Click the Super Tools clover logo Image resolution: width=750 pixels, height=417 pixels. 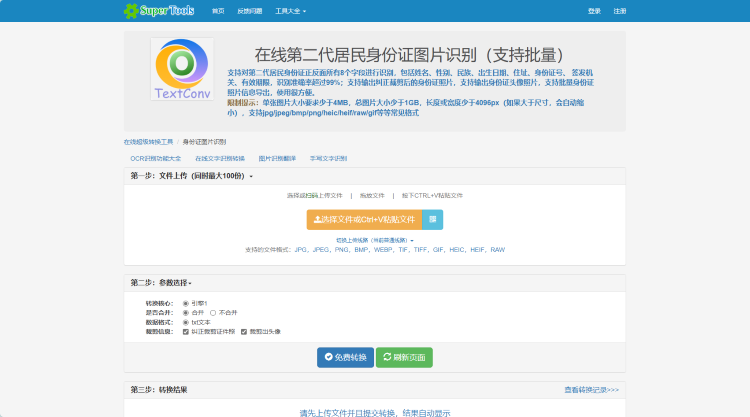coord(130,10)
